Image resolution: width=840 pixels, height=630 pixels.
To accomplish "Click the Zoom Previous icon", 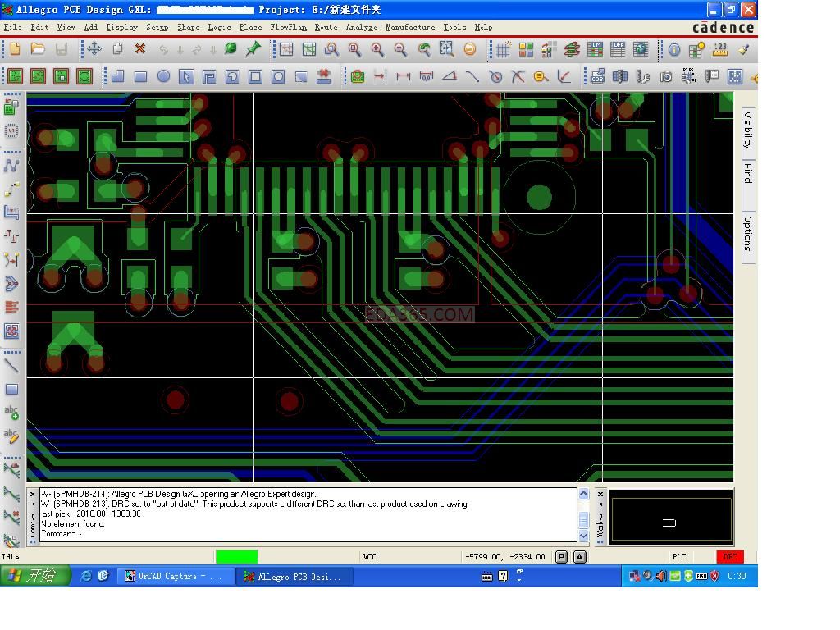I will coord(424,49).
